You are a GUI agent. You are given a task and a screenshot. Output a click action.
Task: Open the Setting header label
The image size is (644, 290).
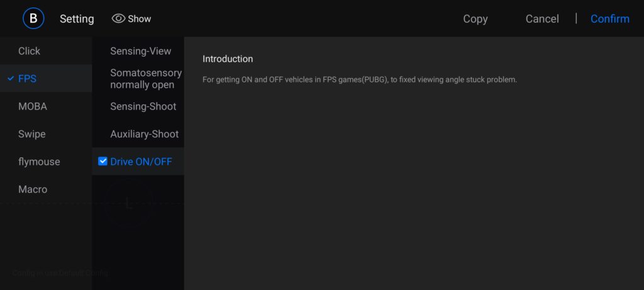(77, 19)
